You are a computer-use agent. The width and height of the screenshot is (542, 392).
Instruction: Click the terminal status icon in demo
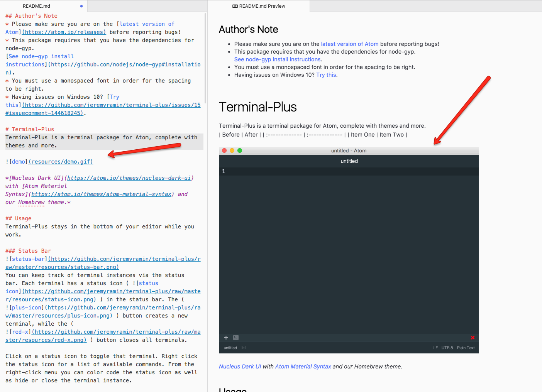tap(236, 338)
